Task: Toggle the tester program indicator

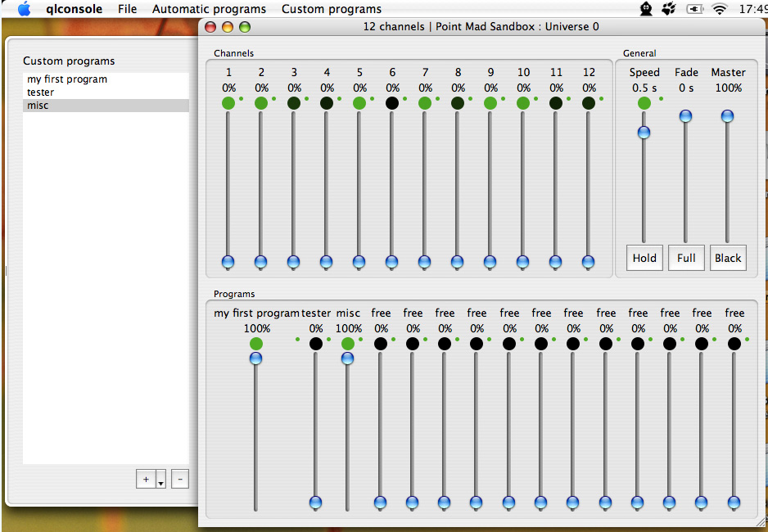Action: [316, 344]
